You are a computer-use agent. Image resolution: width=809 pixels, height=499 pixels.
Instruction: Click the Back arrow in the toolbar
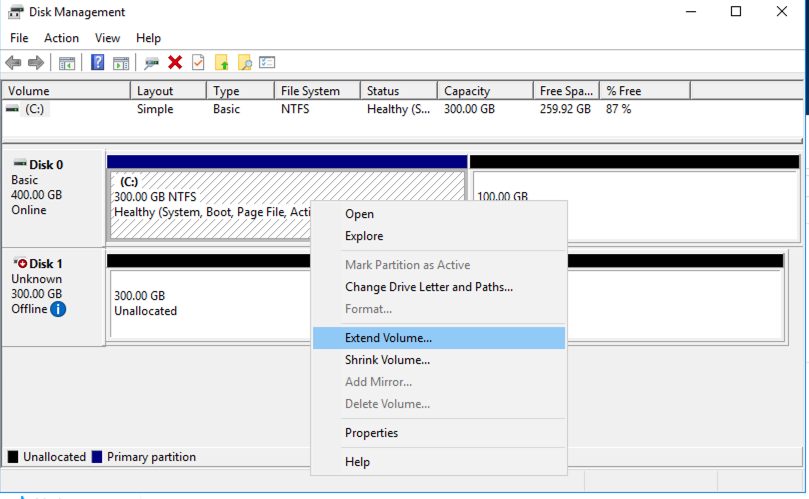[x=13, y=63]
